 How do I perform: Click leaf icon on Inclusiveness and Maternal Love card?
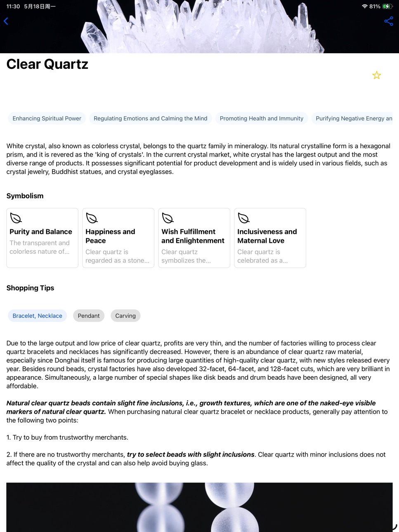(243, 218)
